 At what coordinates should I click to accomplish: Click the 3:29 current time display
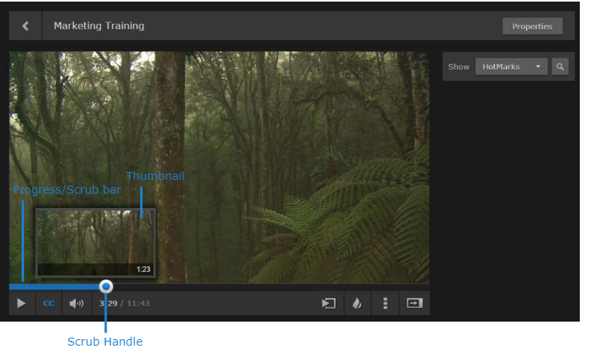(108, 304)
